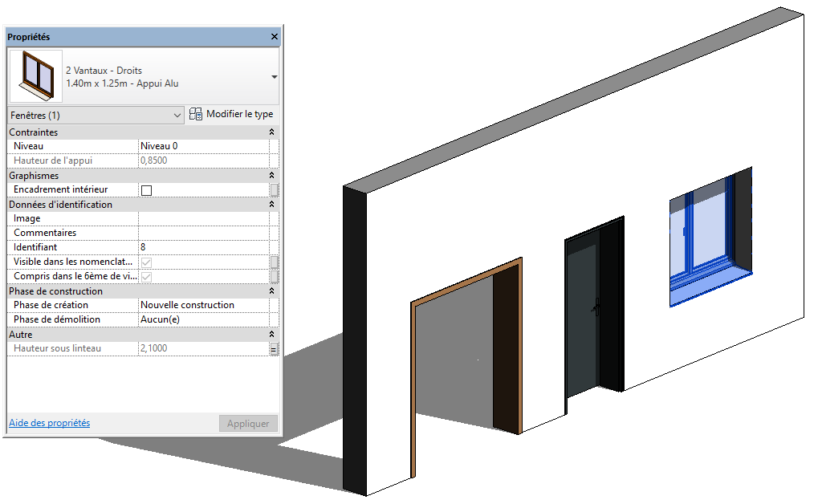Open the window type selector dropdown arrow
Screen dimensions: 814x504
(x=275, y=77)
